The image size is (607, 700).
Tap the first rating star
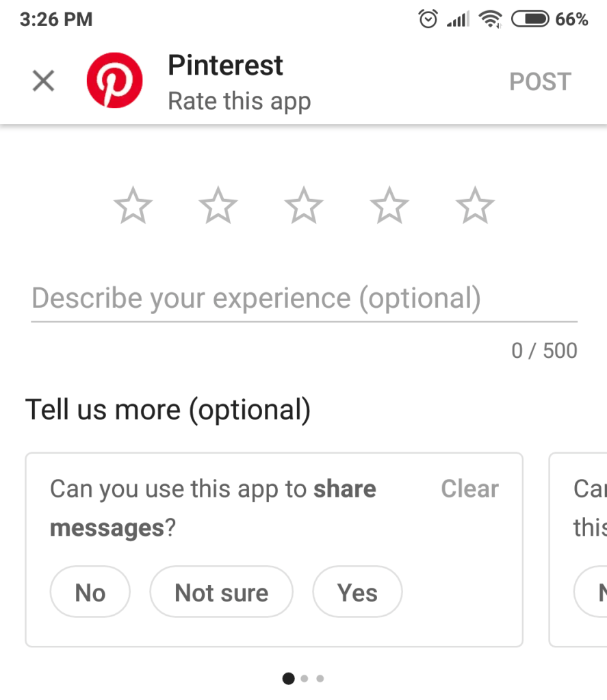[133, 206]
